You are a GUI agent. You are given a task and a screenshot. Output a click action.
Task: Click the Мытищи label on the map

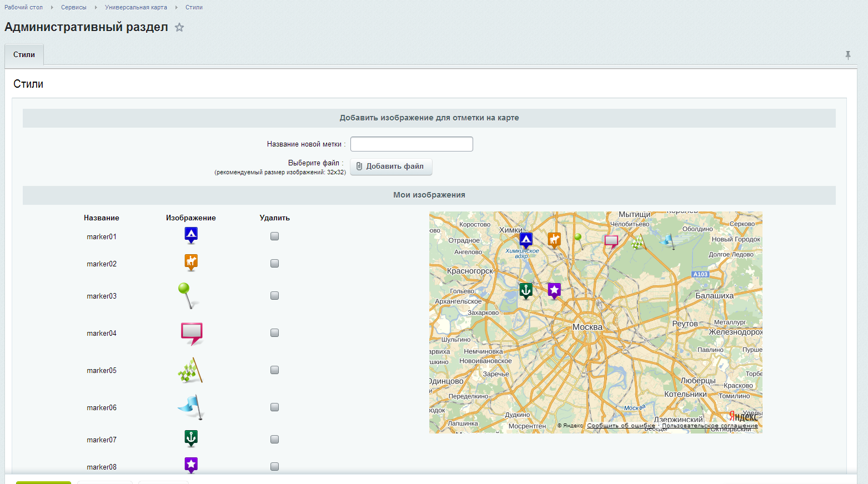point(635,215)
